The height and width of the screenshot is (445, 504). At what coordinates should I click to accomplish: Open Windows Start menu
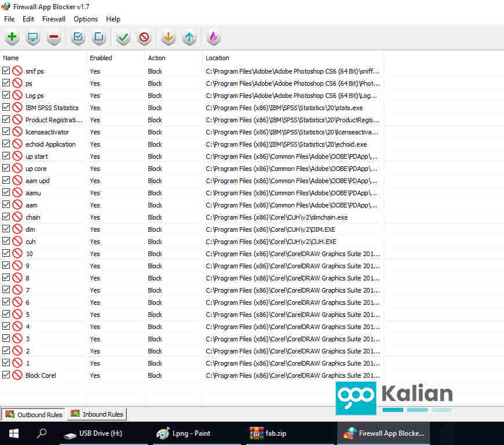pos(14,433)
